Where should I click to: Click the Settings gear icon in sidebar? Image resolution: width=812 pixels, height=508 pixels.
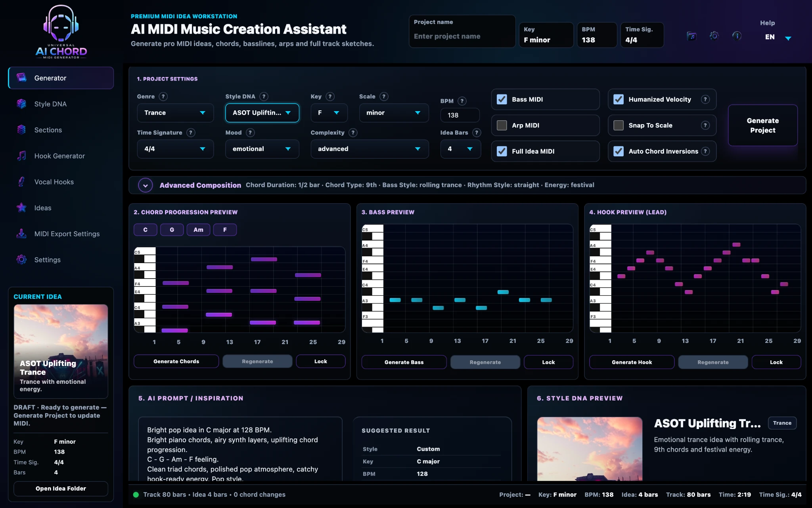pyautogui.click(x=21, y=260)
